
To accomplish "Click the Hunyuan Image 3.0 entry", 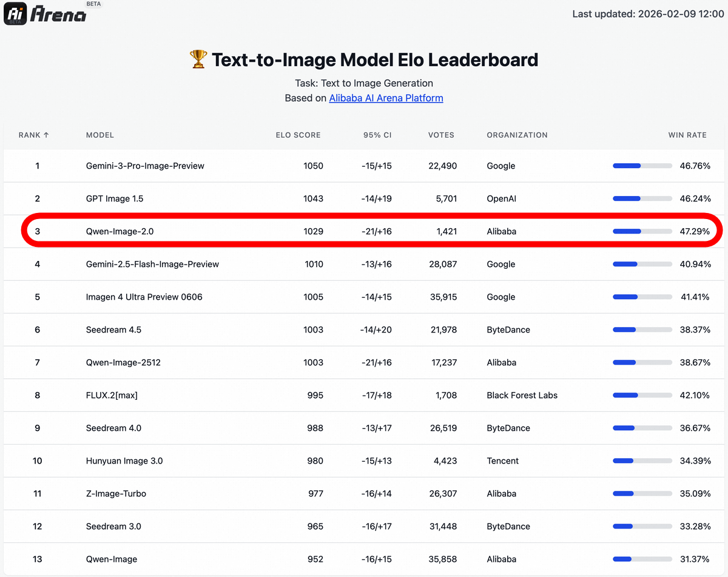I will click(x=124, y=461).
